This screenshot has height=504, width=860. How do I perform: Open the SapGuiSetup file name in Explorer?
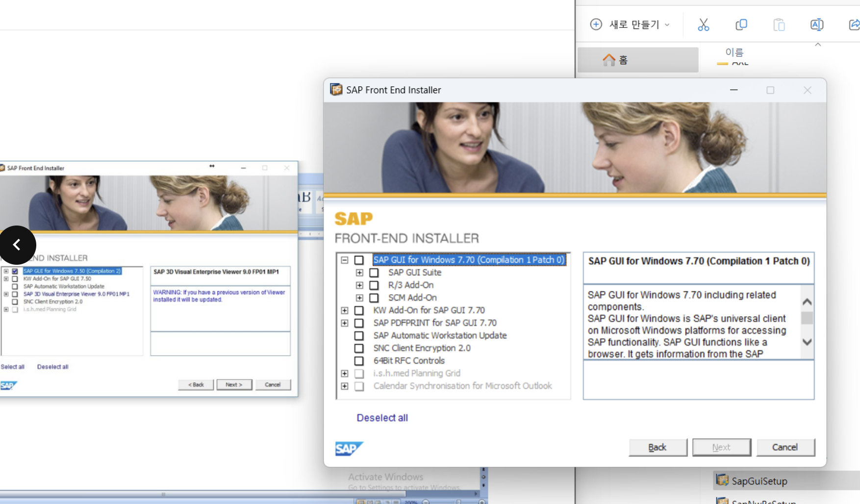[759, 481]
